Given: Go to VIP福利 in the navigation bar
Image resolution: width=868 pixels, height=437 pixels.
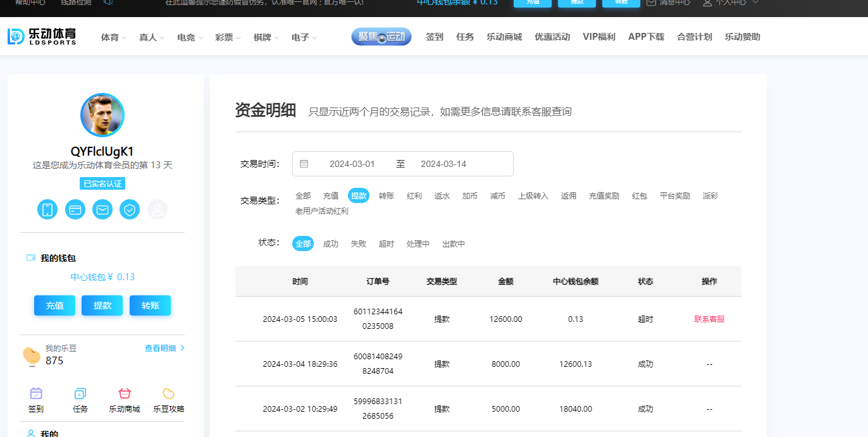Looking at the screenshot, I should tap(598, 37).
